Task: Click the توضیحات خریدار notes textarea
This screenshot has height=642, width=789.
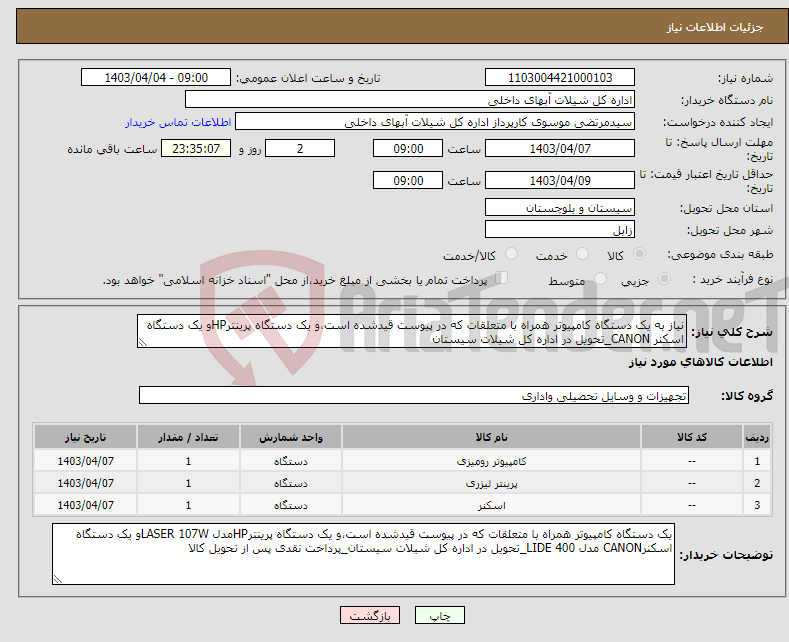Action: click(363, 554)
